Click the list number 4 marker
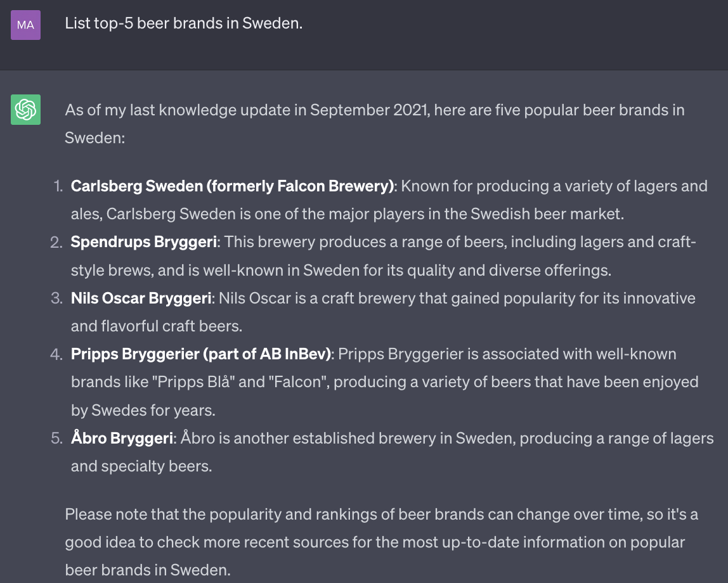 pos(56,354)
